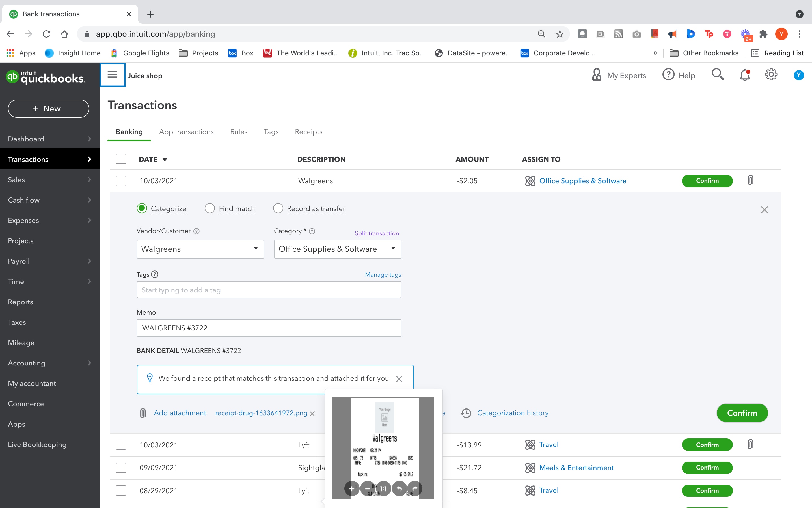812x508 pixels.
Task: Open the Help question mark icon
Action: click(x=668, y=75)
